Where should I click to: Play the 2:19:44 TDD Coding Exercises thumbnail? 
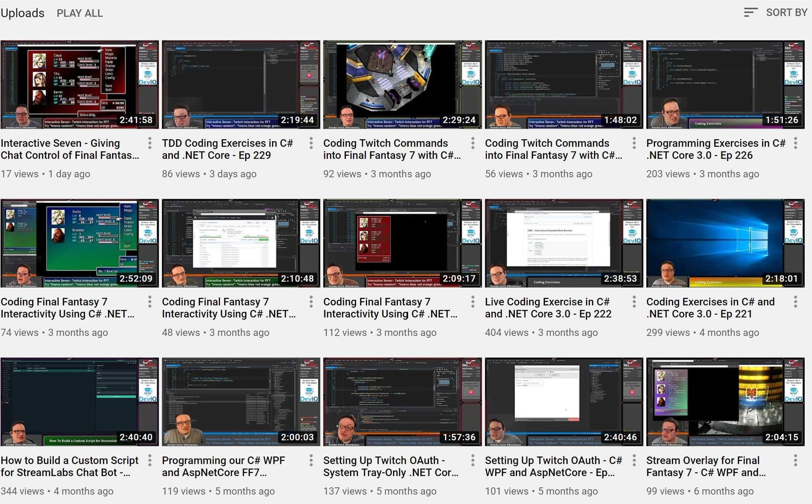[x=241, y=84]
